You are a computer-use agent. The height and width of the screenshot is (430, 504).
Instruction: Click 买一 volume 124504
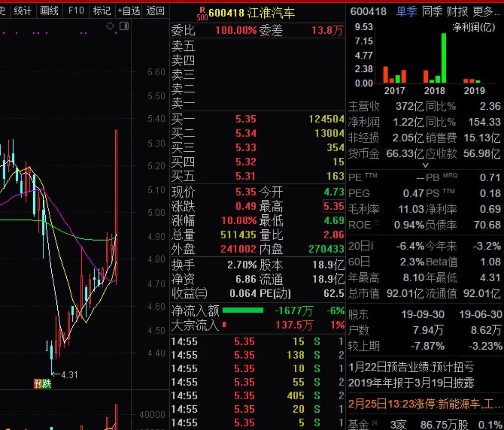tap(327, 119)
